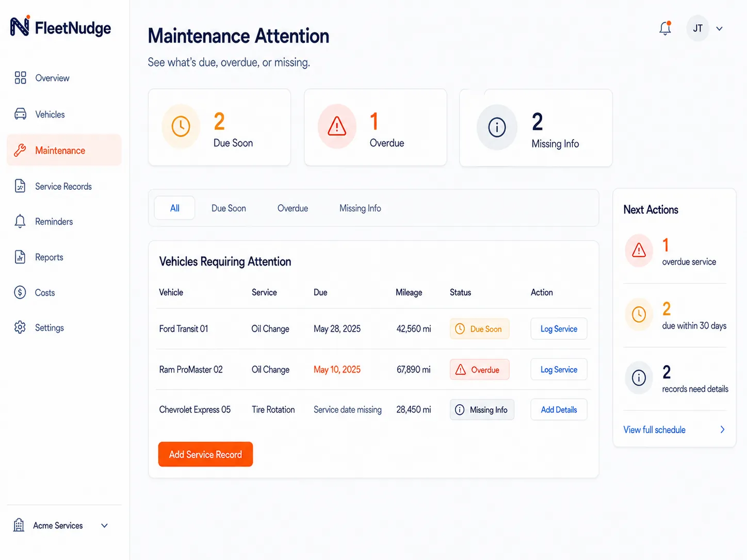The width and height of the screenshot is (747, 560).
Task: Open Overview in the sidebar
Action: 64,78
